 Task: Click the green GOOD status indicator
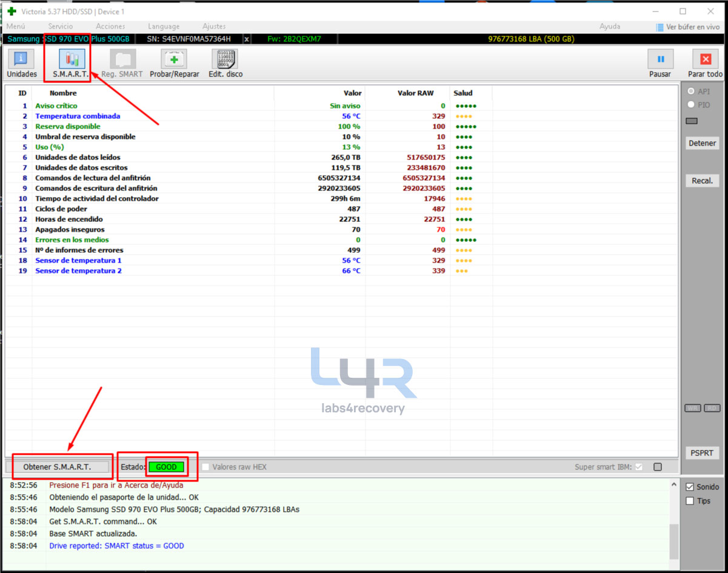pos(166,467)
